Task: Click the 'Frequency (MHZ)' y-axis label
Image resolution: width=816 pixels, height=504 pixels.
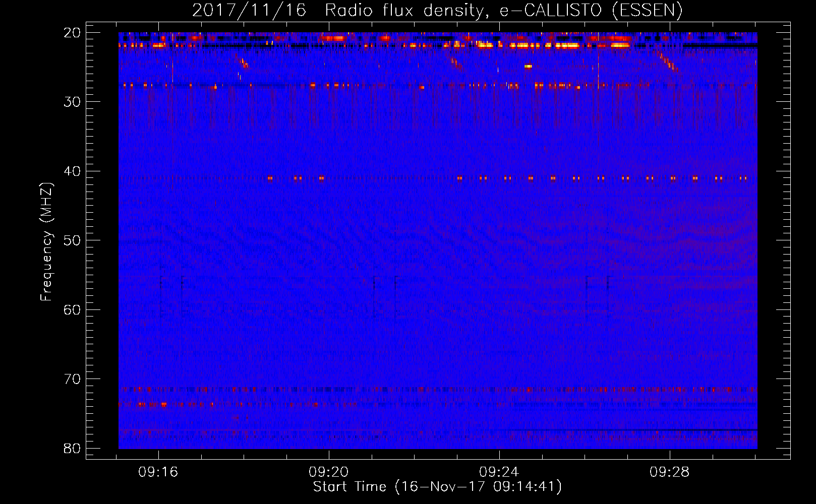Action: click(x=46, y=242)
